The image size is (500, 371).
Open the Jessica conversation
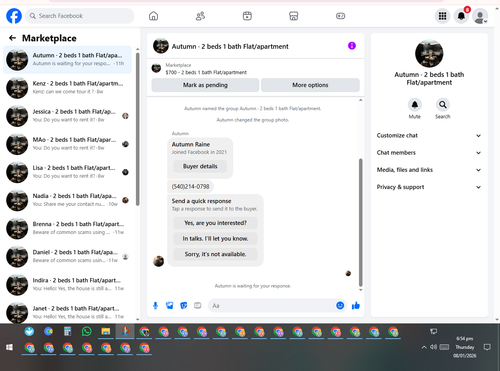click(68, 116)
